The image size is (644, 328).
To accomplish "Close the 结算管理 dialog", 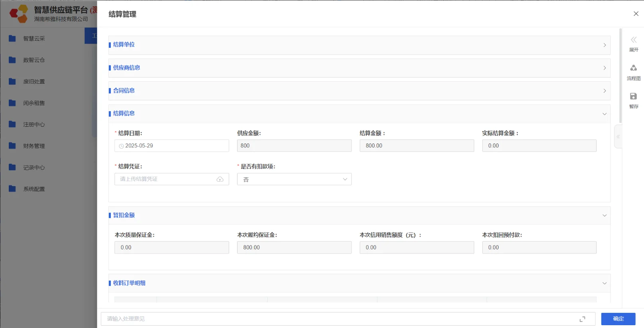I will [x=636, y=14].
